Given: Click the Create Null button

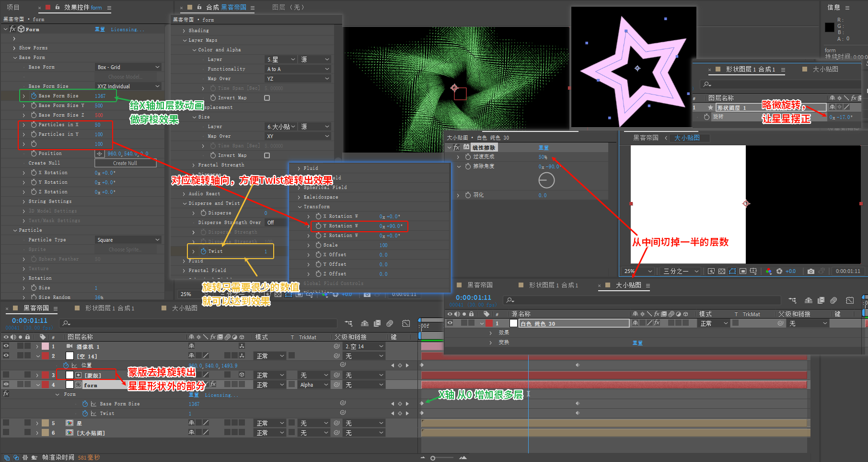Looking at the screenshot, I should point(125,163).
